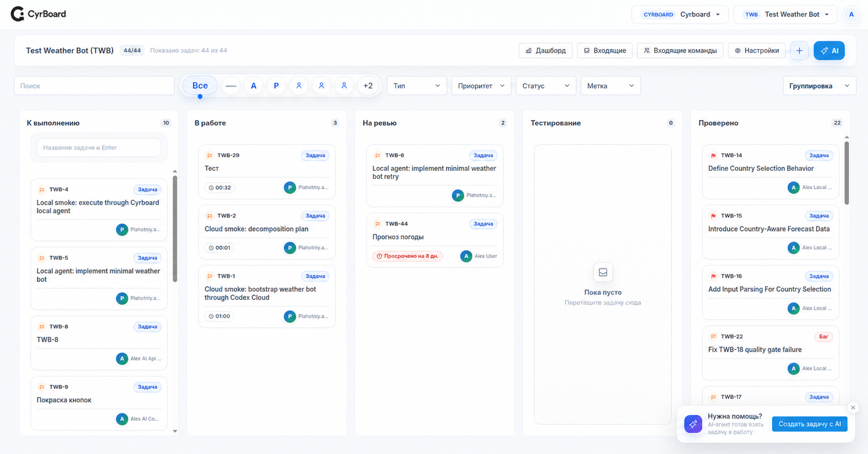Open task Покраска кнопок
The image size is (868, 454).
click(64, 400)
